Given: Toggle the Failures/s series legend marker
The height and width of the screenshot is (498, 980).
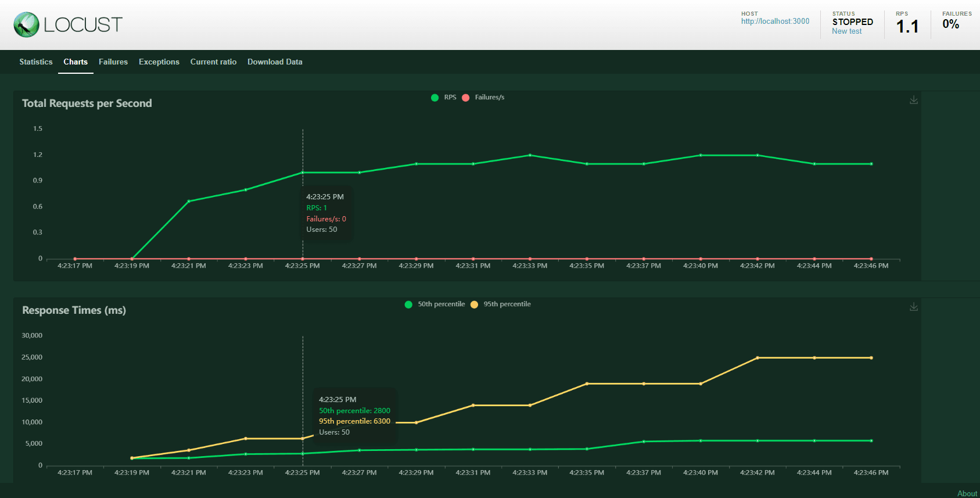Looking at the screenshot, I should (465, 98).
